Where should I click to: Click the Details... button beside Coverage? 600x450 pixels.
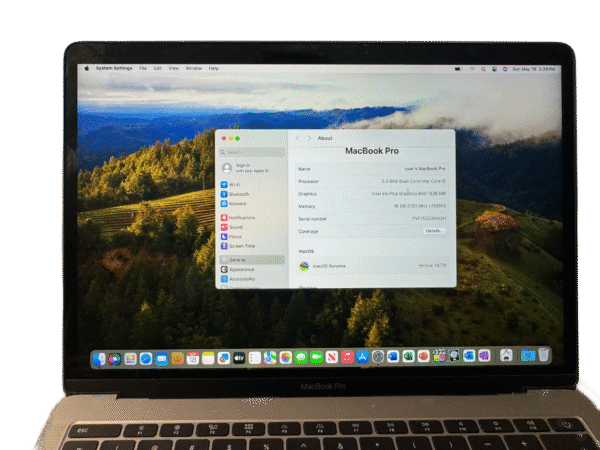tap(434, 231)
